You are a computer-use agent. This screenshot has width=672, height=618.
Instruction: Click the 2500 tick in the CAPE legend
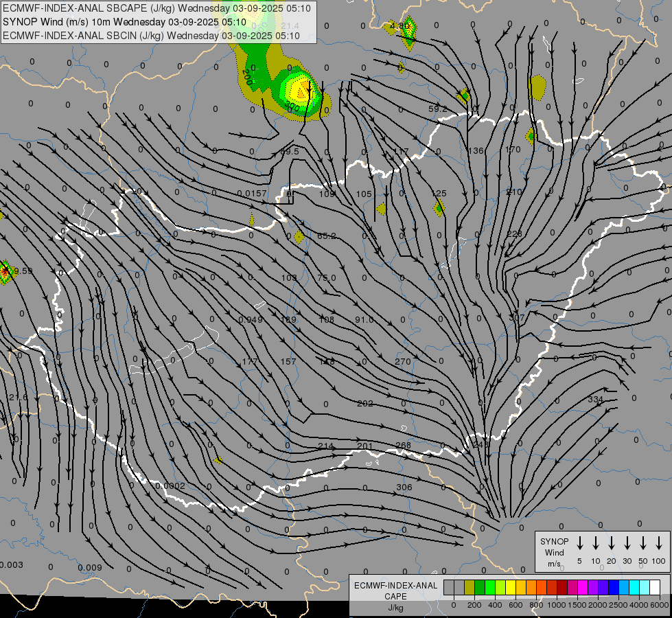click(x=618, y=605)
